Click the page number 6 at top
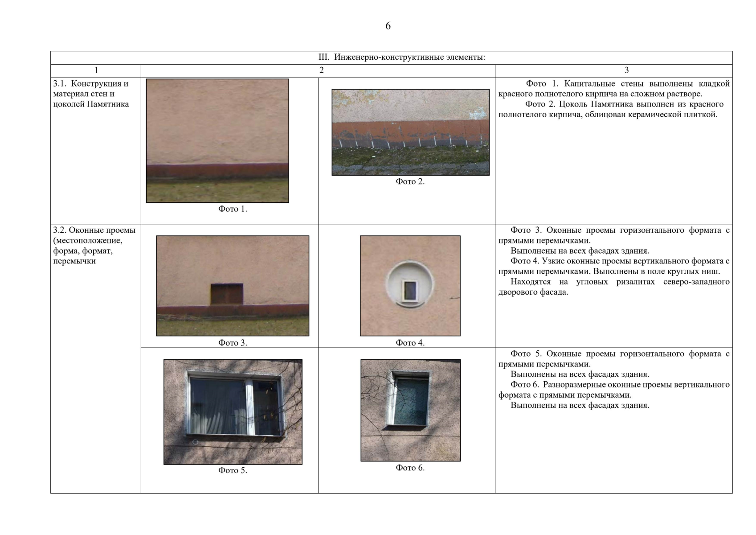Viewport: 756px width, 535px height. point(388,26)
